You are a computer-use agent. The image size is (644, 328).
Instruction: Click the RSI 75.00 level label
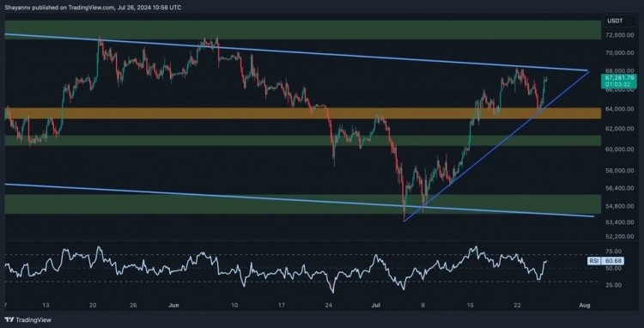(612, 252)
